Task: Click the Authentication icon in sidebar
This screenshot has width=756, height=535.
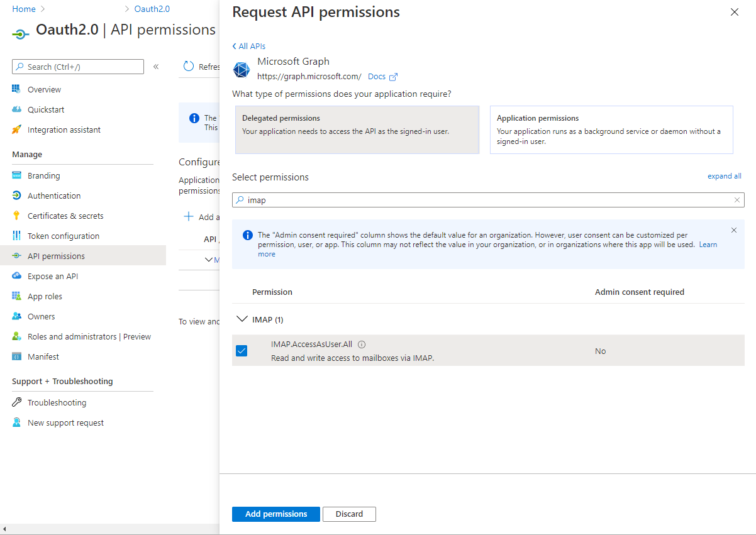Action: (x=16, y=196)
